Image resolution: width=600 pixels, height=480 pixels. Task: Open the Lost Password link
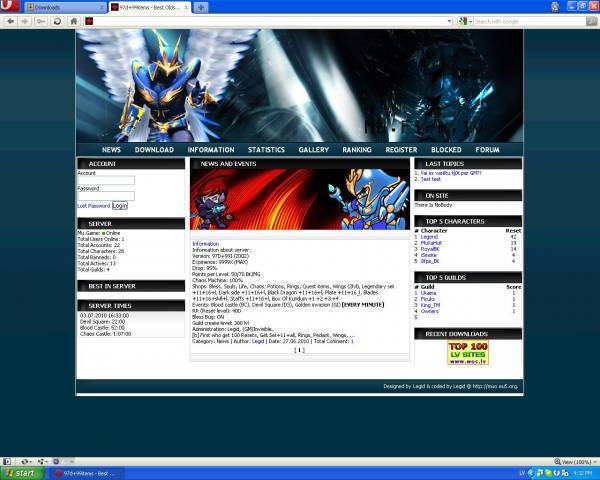pos(94,206)
